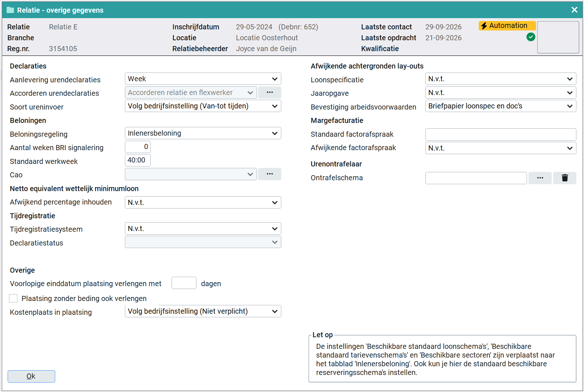
Task: Click Inschrijfdatum value 29-05-2024
Action: (254, 27)
